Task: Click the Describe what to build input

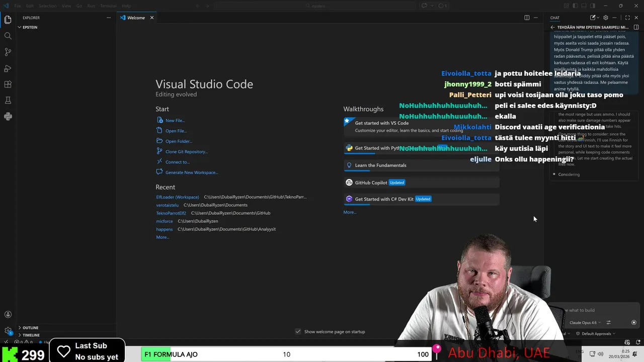Action: [x=594, y=310]
